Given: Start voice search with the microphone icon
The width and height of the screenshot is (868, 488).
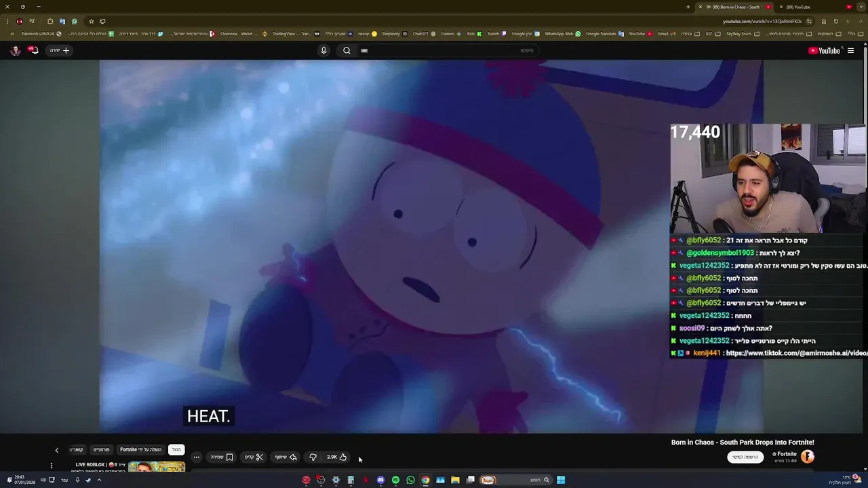Looking at the screenshot, I should [323, 50].
